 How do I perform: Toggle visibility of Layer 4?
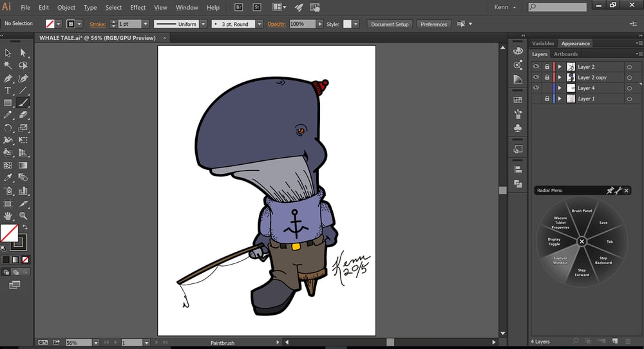536,88
